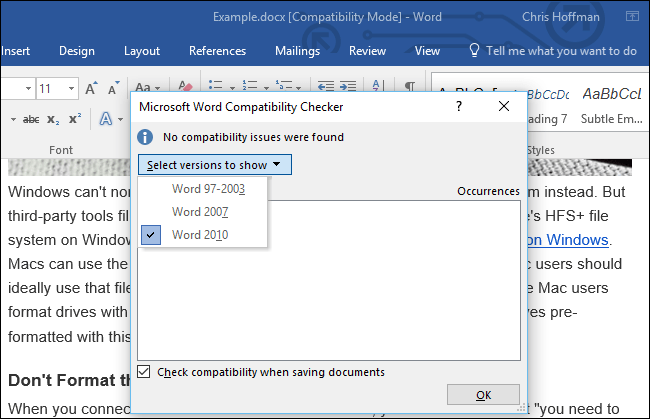
Task: Toggle subscript formatting
Action: 57,119
